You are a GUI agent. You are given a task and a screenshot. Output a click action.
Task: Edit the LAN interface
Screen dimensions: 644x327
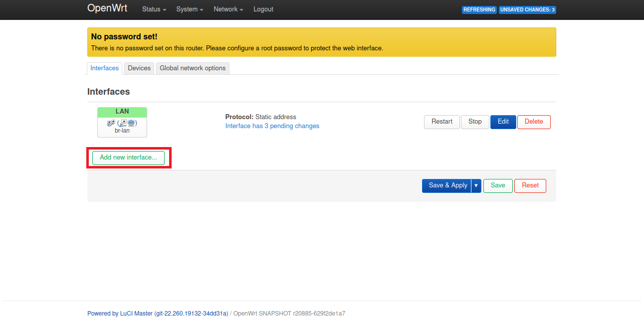(503, 122)
